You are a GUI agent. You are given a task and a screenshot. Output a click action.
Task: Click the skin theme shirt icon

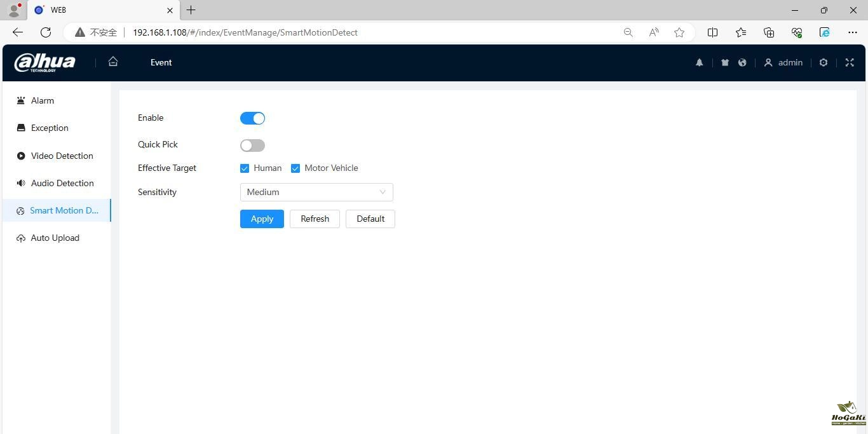tap(724, 62)
